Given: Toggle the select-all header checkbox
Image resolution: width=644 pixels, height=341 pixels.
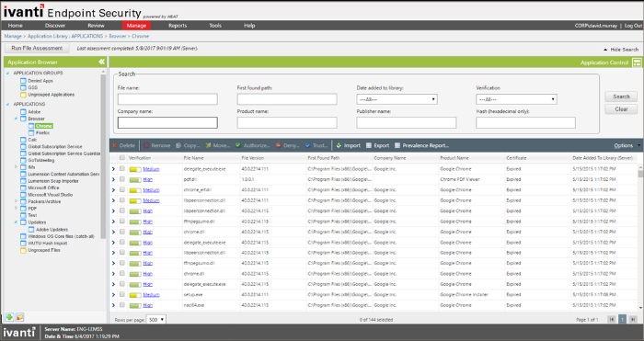Looking at the screenshot, I should (x=122, y=157).
